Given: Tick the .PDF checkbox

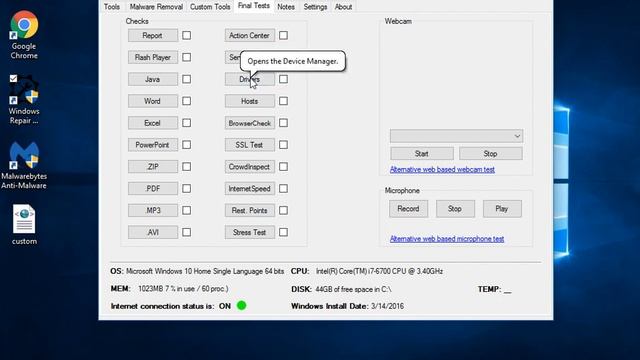Looking at the screenshot, I should 187,189.
